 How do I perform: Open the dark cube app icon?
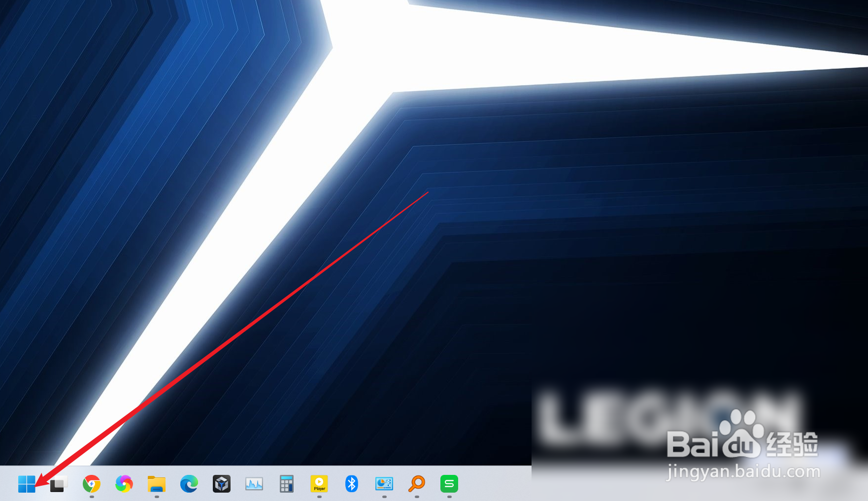coord(222,484)
